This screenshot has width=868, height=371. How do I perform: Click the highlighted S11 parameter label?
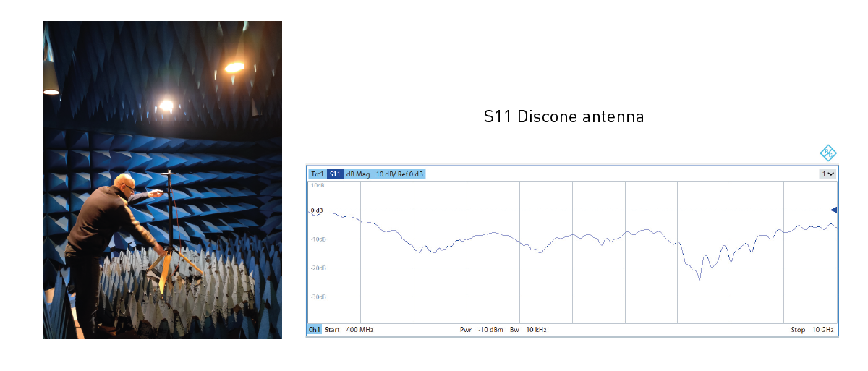(x=335, y=174)
